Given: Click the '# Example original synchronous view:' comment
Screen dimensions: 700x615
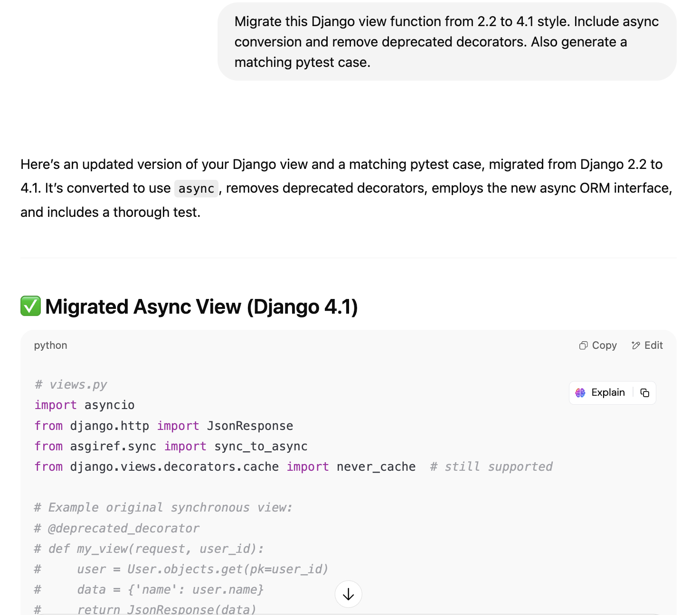Looking at the screenshot, I should click(163, 507).
